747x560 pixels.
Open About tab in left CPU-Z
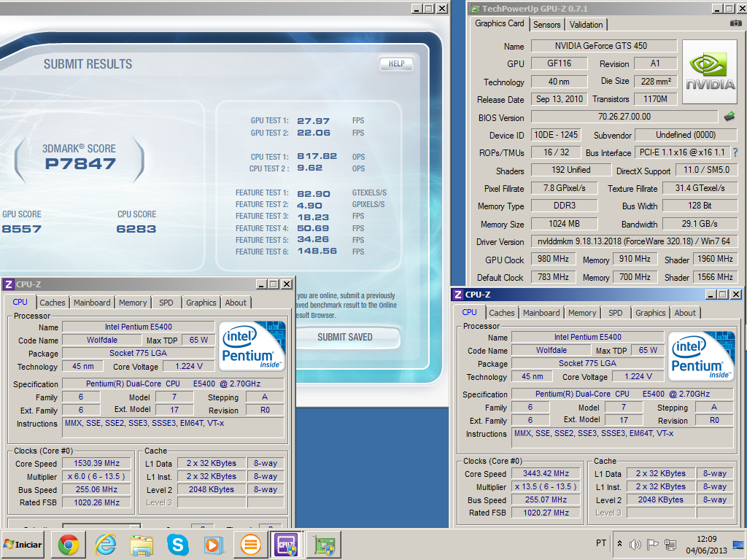coord(236,303)
